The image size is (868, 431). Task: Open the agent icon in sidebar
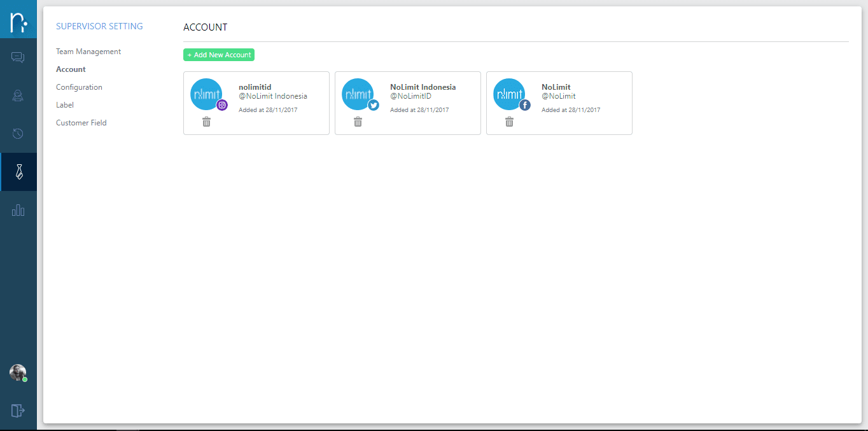tap(18, 96)
